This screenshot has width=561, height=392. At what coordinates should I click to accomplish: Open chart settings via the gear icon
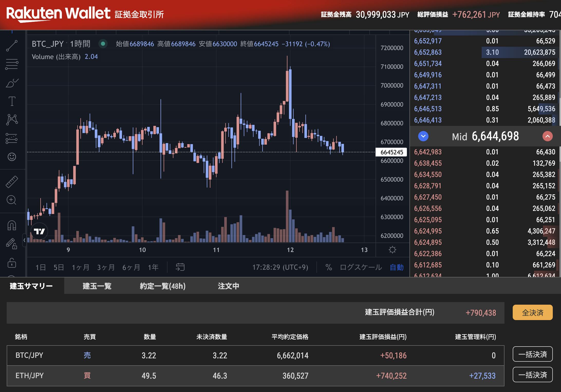click(x=392, y=250)
